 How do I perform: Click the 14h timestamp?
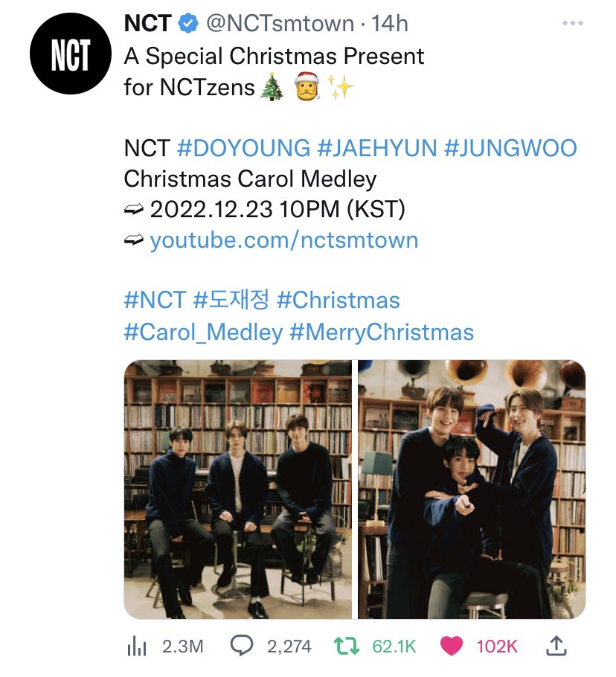(390, 23)
